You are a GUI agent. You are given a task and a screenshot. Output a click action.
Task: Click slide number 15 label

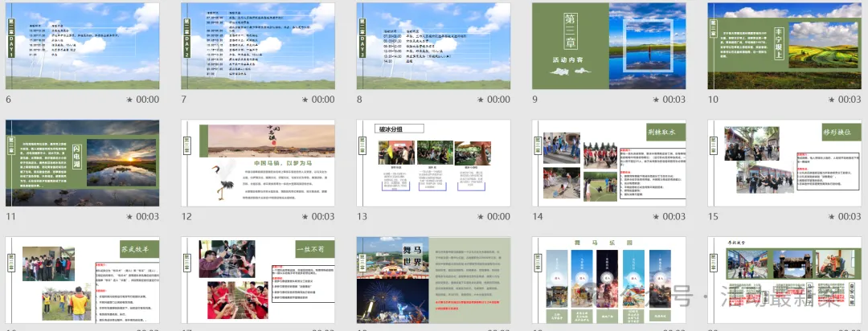(713, 216)
